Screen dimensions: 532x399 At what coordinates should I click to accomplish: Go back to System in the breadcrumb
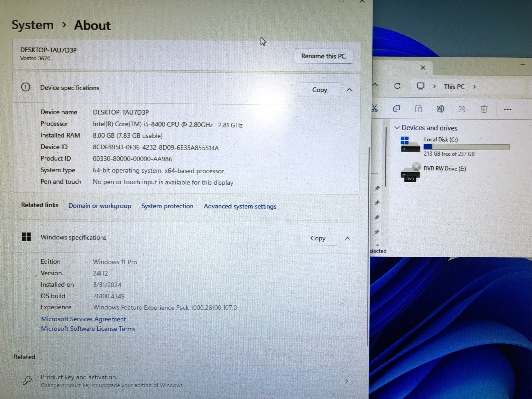[x=33, y=25]
